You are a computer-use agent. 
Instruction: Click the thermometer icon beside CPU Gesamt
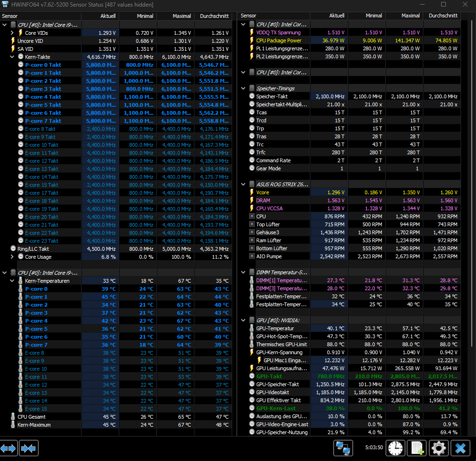(x=13, y=416)
